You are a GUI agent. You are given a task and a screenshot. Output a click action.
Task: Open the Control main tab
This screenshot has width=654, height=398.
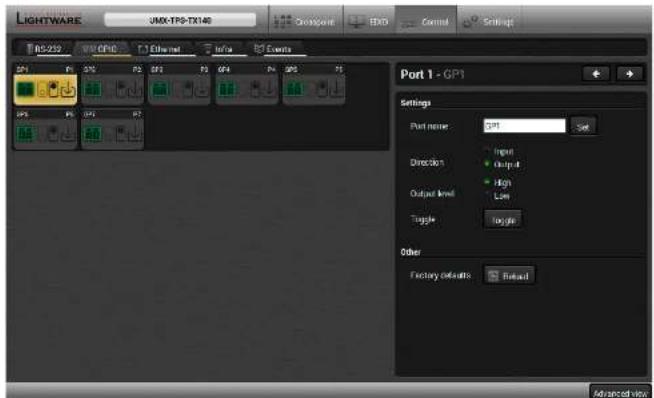point(426,21)
